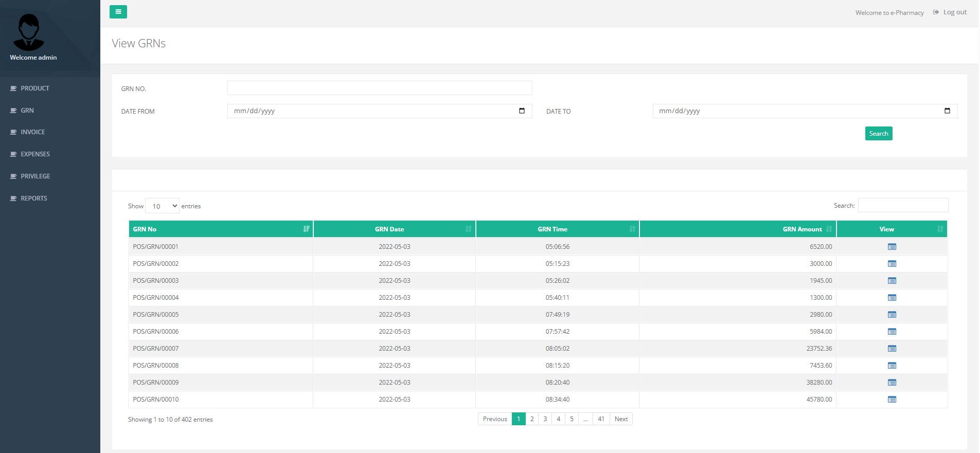Open view details for POS/GRN/00002
This screenshot has width=980, height=453.
click(892, 264)
